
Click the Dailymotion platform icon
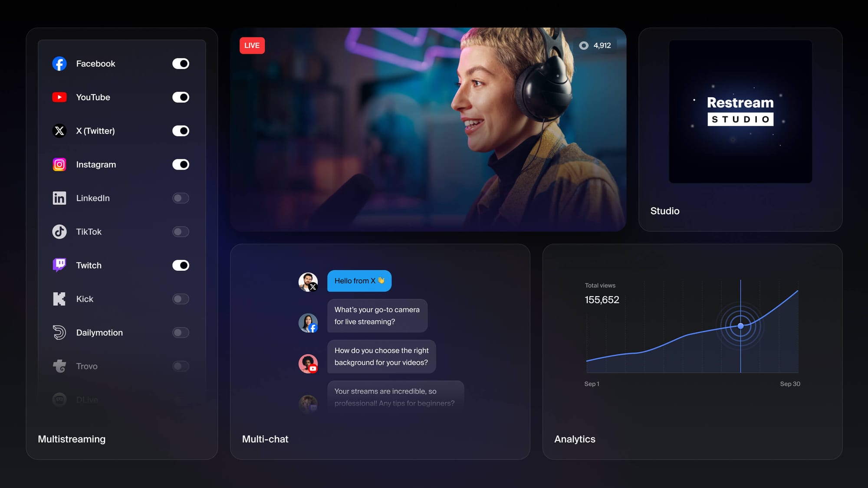point(59,332)
